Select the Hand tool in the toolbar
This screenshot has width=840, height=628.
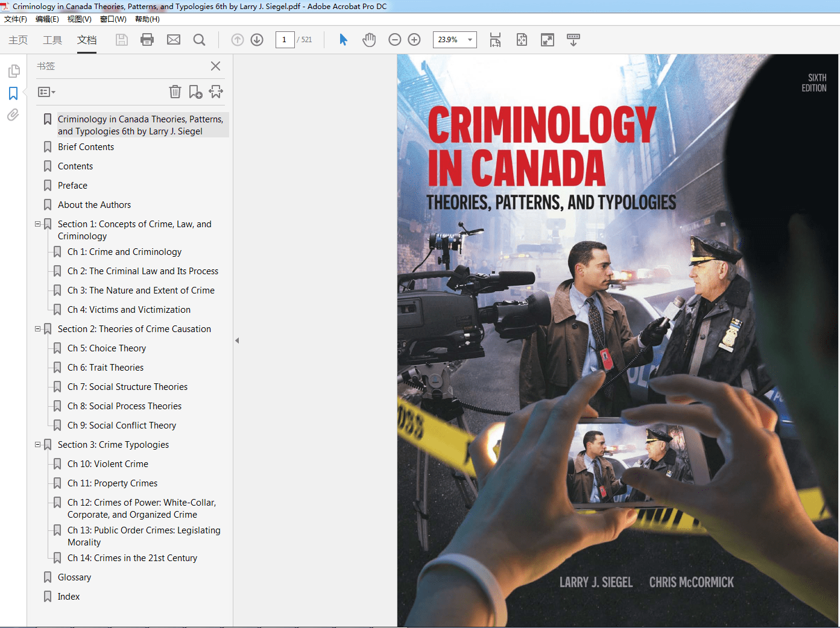pos(369,39)
